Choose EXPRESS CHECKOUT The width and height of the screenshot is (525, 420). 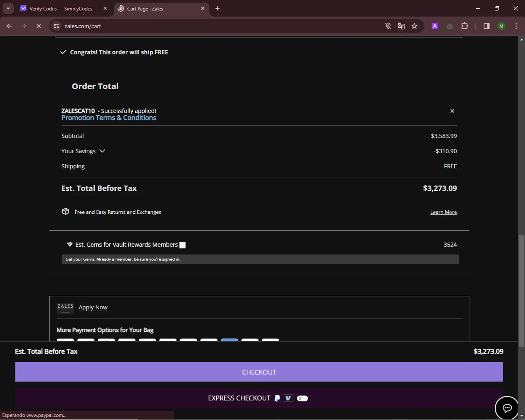259,398
